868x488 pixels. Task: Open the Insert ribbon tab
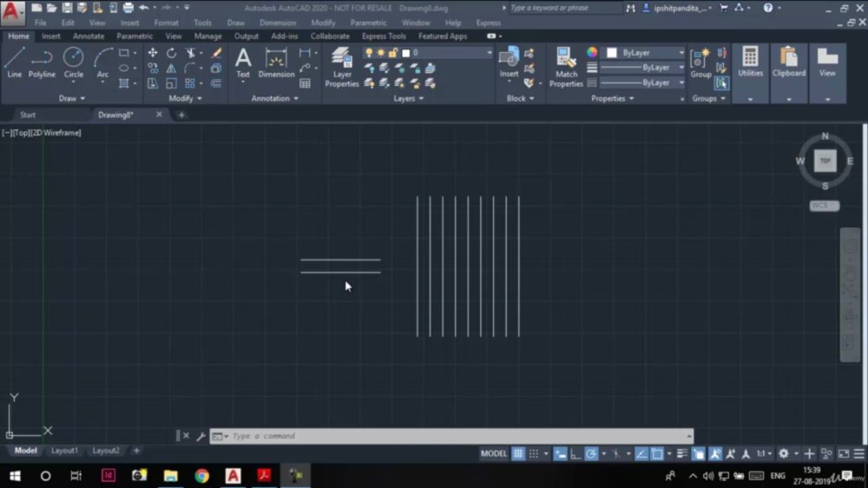click(51, 36)
